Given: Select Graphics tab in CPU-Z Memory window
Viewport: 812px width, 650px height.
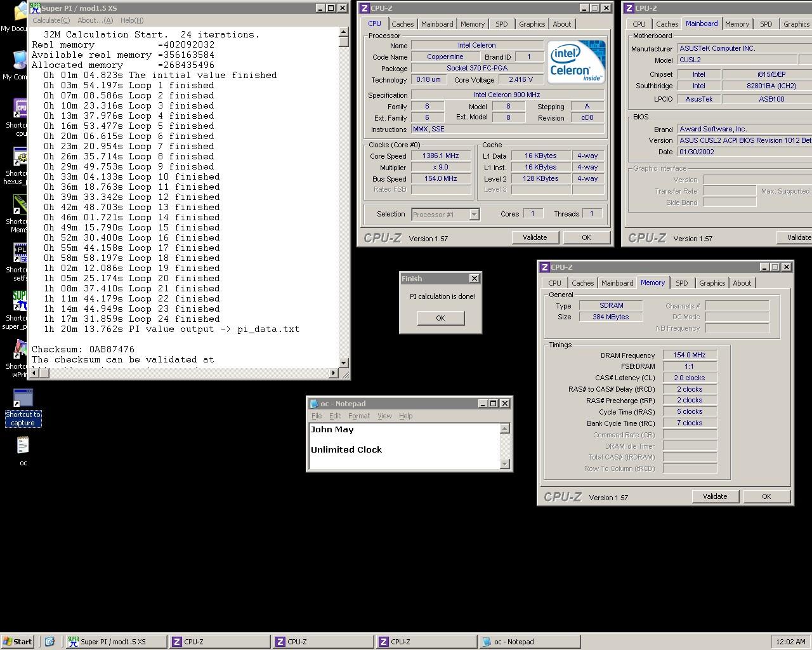Looking at the screenshot, I should pos(712,283).
